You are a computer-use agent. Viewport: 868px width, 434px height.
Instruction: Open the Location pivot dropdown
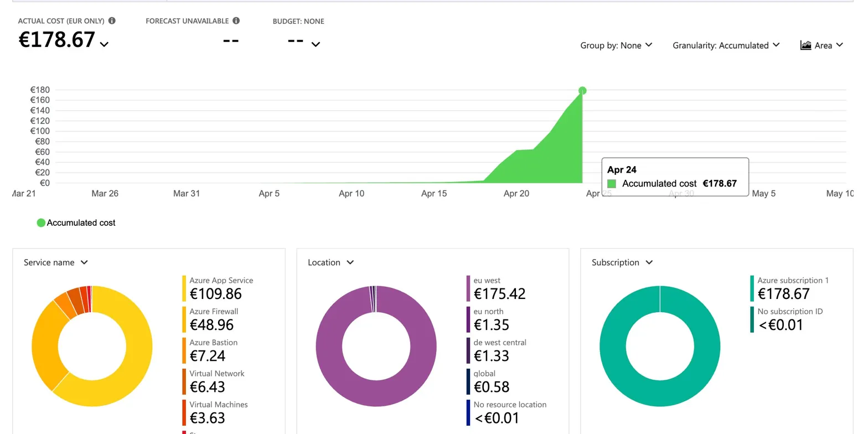point(331,262)
